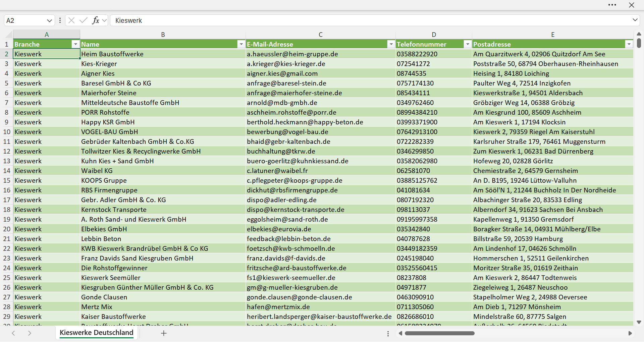Select address Mindelstraße 60, 87775 Salgen

tap(553, 317)
